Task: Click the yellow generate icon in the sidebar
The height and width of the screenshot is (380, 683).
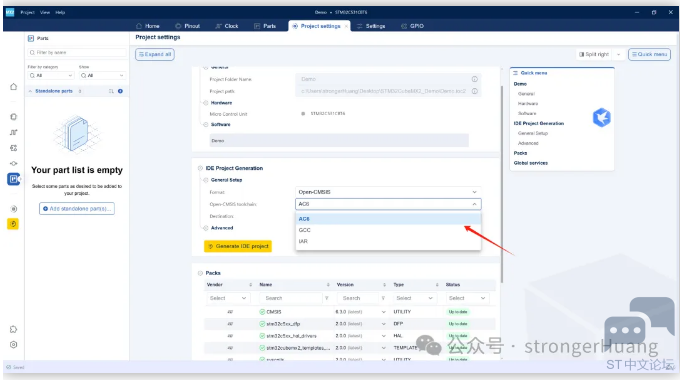Action: [x=13, y=224]
